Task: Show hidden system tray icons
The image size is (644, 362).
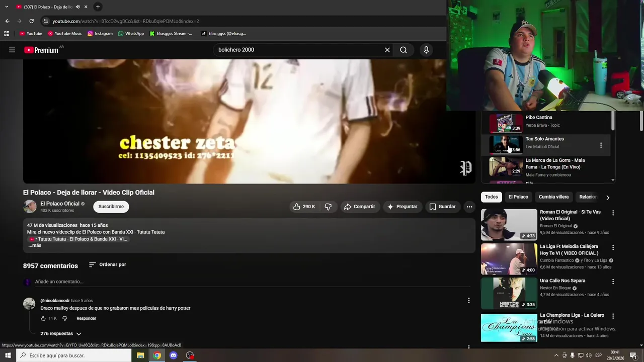Action: [x=556, y=355]
